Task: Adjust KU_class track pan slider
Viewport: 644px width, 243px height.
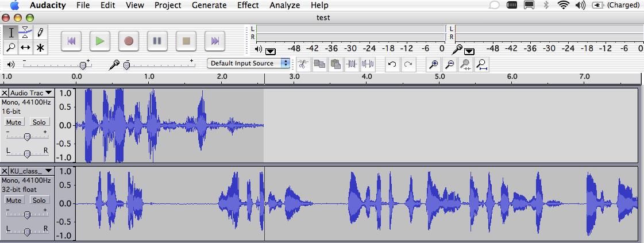Action: tap(26, 232)
